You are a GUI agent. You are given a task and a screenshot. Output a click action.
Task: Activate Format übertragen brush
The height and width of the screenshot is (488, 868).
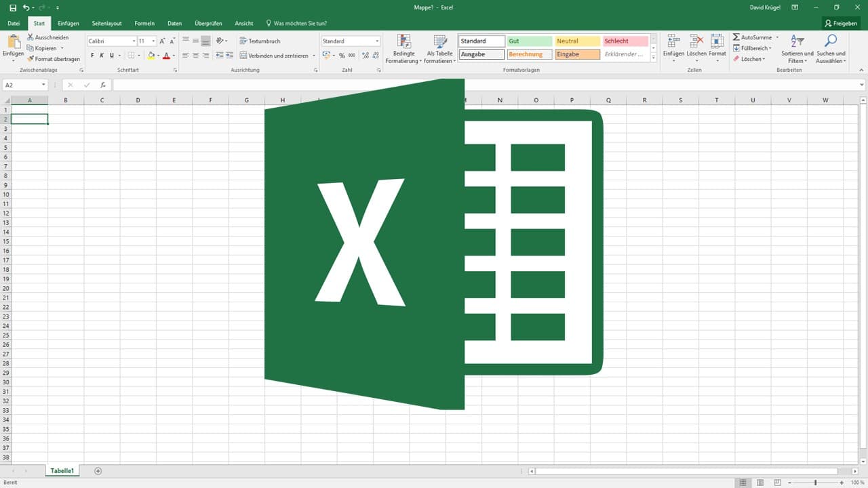(x=53, y=59)
